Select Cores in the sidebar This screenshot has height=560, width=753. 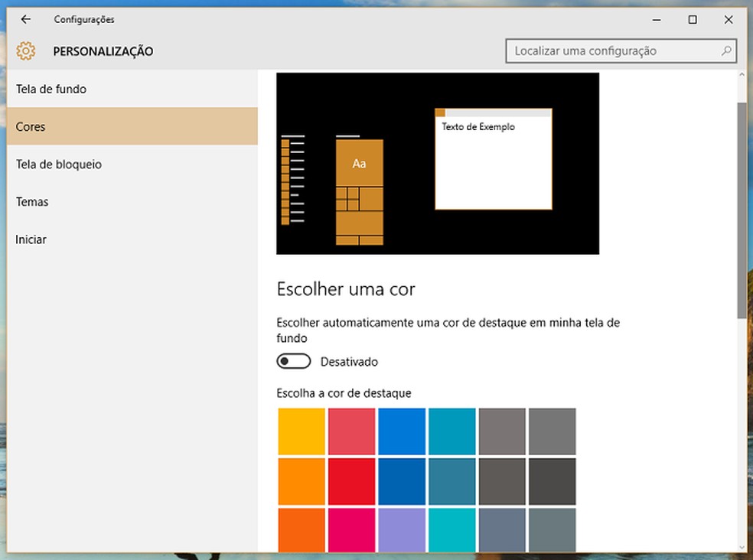coord(31,127)
